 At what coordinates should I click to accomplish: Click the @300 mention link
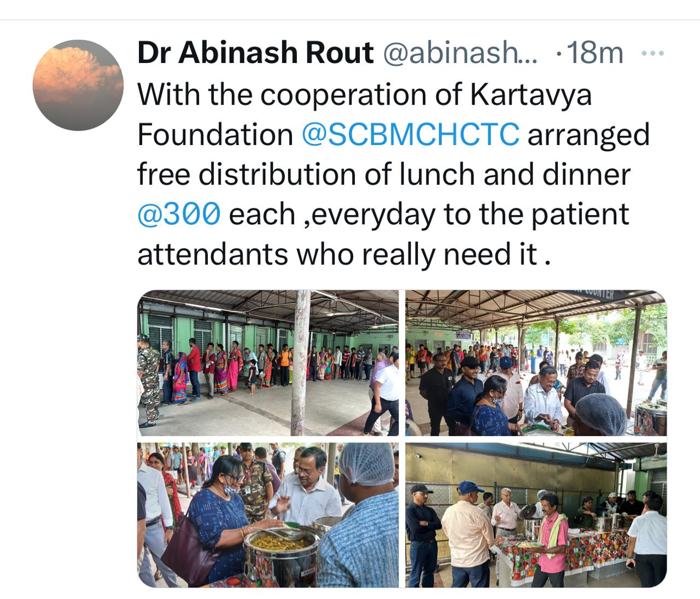pos(179,214)
